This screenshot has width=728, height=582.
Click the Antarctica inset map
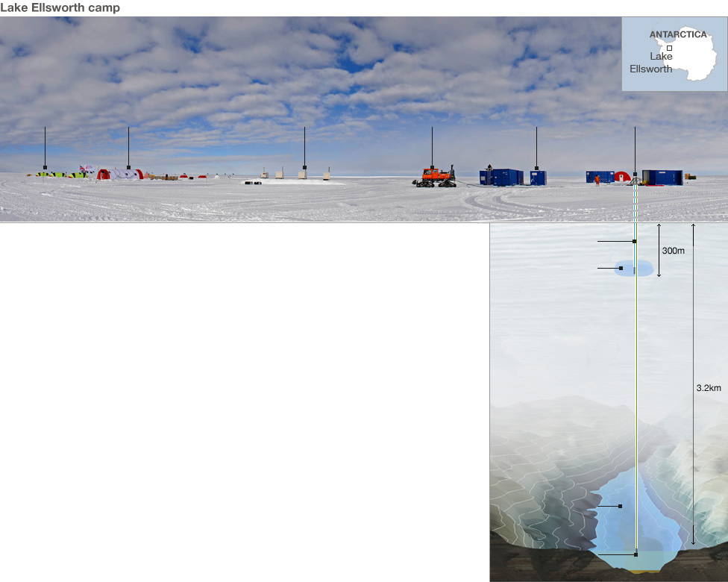pos(674,54)
